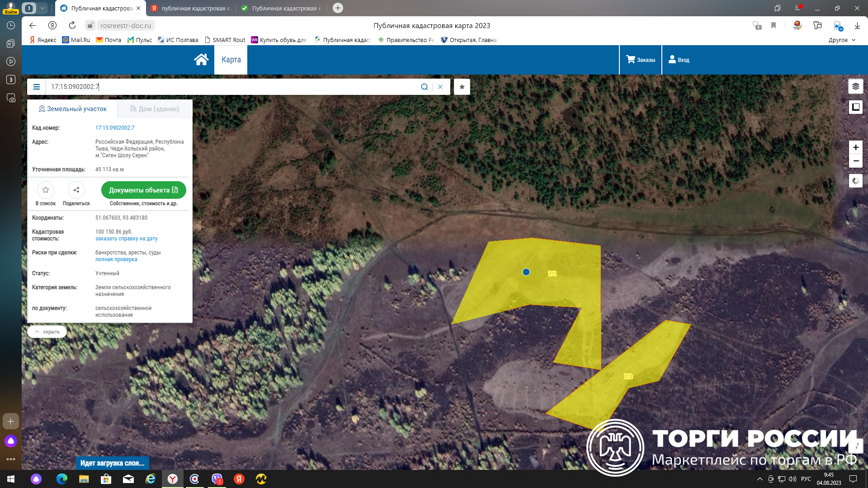The image size is (868, 488).
Task: Expand the Другое bookmarks dropdown
Action: [x=842, y=40]
